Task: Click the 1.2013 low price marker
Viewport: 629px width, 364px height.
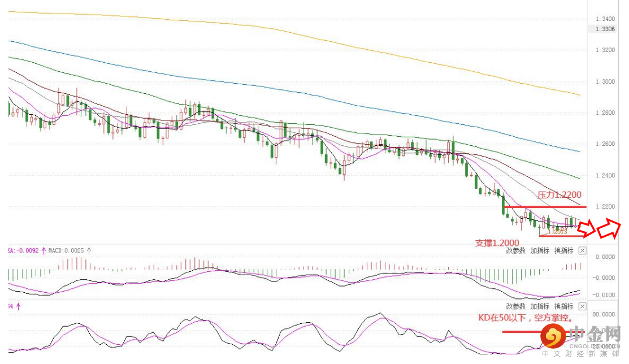Action: click(558, 232)
